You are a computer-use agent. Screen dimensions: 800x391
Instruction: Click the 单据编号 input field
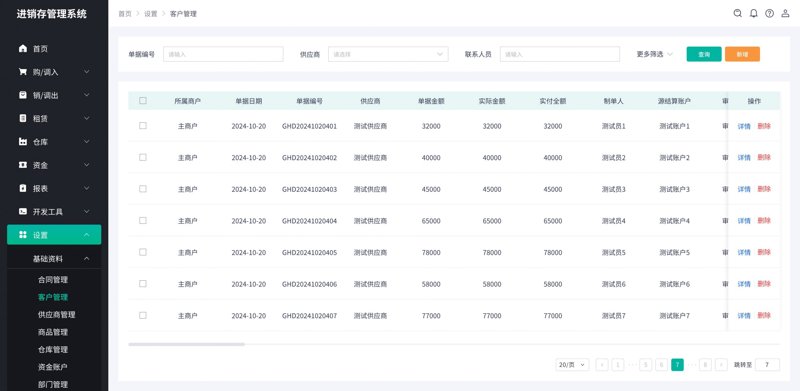click(223, 54)
